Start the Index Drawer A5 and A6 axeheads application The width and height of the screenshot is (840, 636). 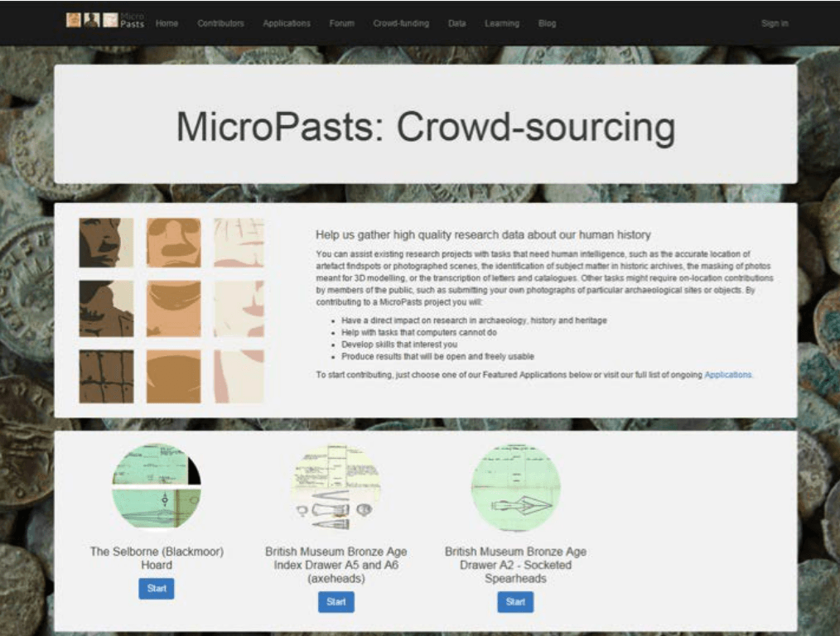336,602
